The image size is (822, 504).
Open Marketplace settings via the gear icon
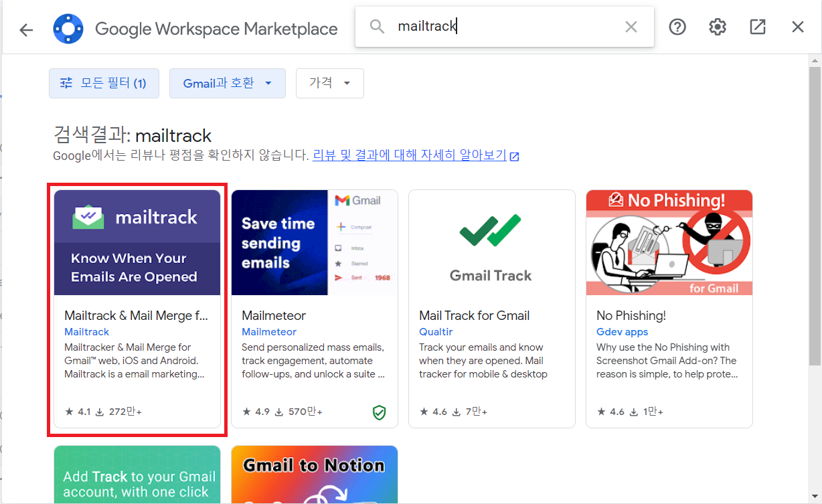pos(717,27)
